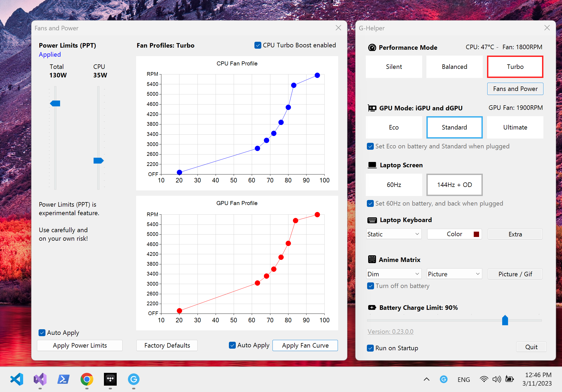Image resolution: width=562 pixels, height=392 pixels.
Task: Open PowerShell from the taskbar
Action: [x=64, y=379]
